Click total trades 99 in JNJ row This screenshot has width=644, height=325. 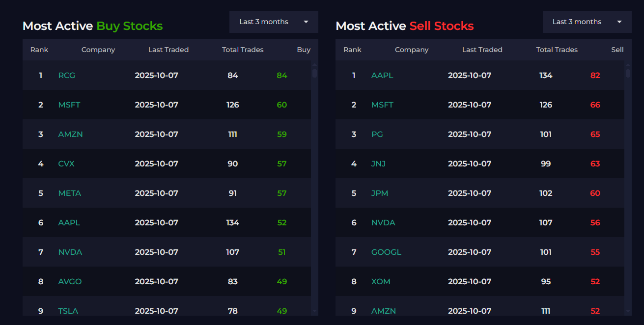click(x=546, y=164)
